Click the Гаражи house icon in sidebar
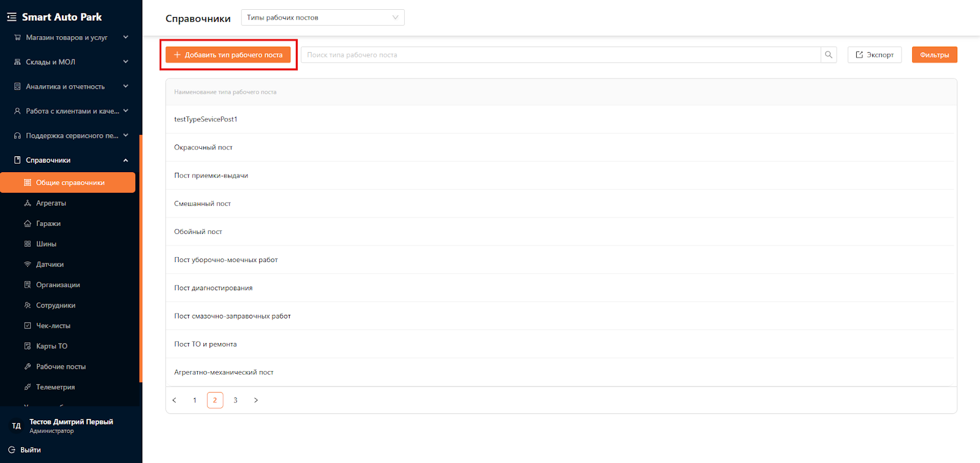The image size is (980, 463). [x=28, y=224]
